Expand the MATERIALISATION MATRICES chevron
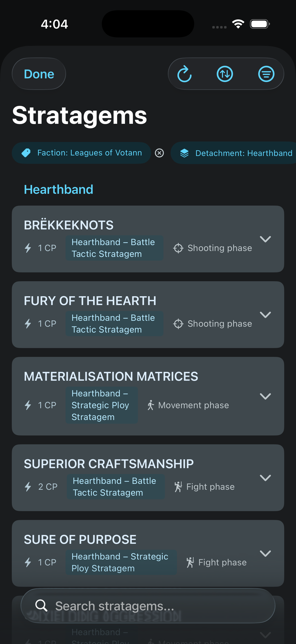The width and height of the screenshot is (296, 644). 265,396
